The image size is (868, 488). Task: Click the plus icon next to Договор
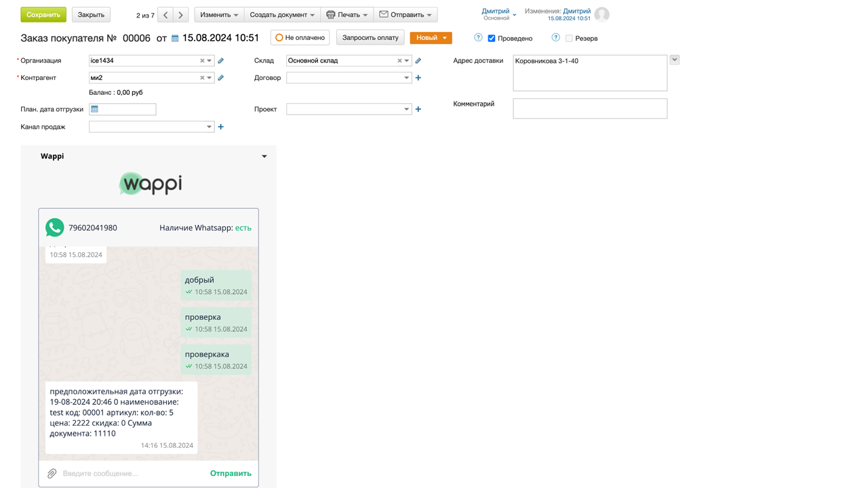pos(418,78)
